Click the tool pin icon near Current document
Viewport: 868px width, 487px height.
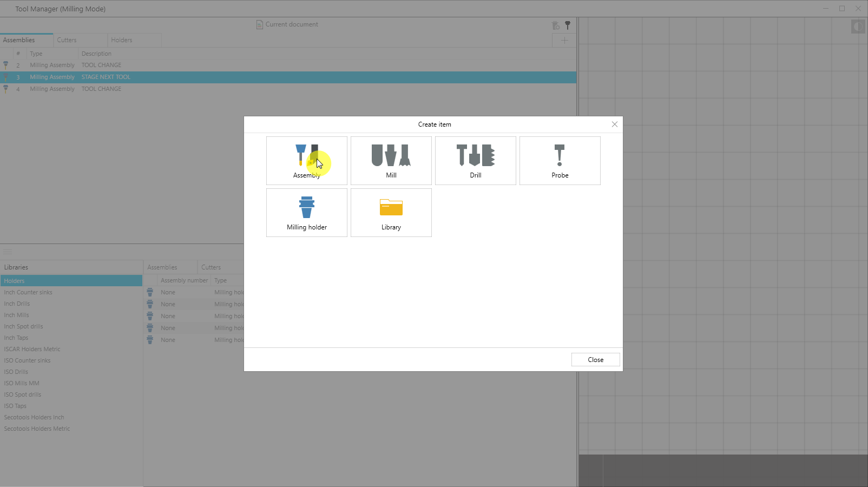568,25
